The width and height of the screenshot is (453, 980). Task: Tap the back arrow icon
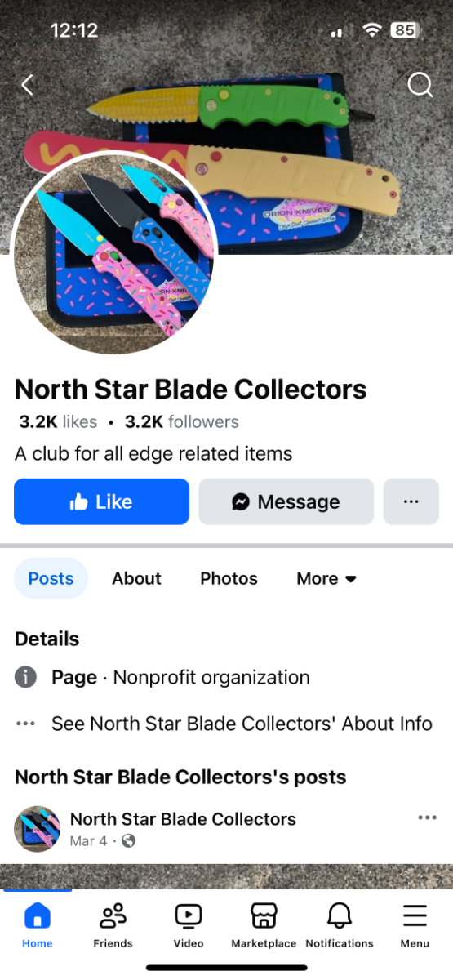(27, 84)
